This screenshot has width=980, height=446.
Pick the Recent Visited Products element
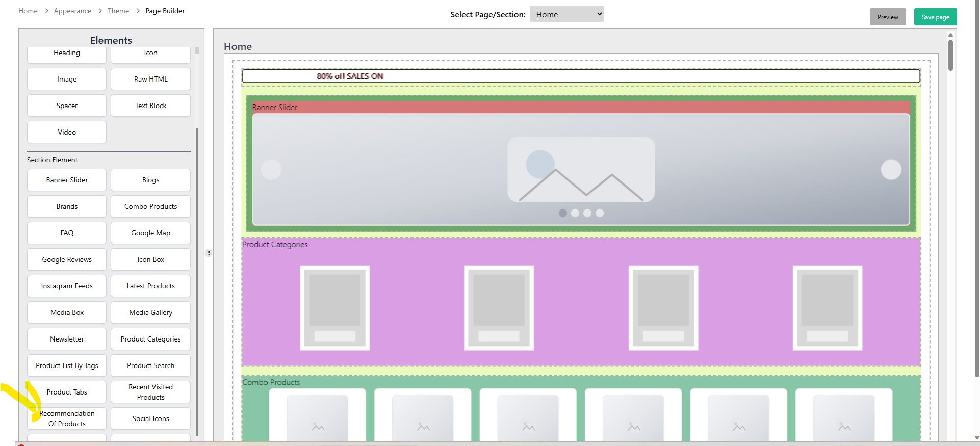(x=151, y=392)
